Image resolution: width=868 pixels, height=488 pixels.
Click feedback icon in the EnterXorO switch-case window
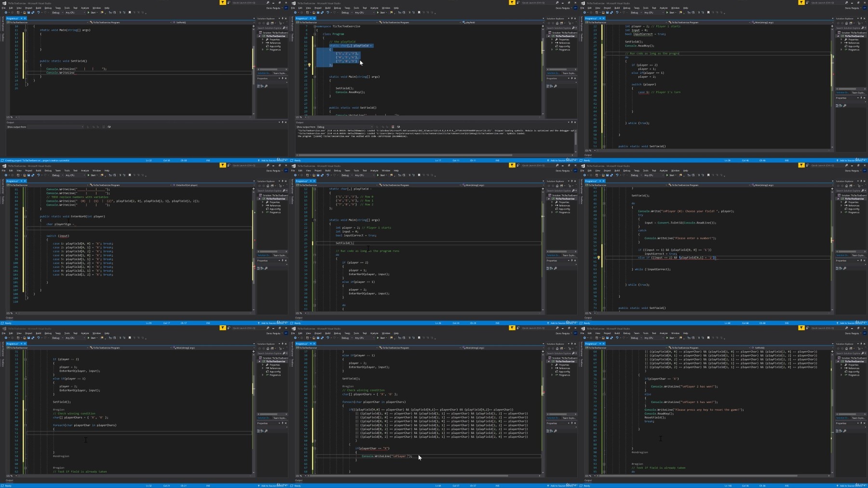pyautogui.click(x=229, y=165)
